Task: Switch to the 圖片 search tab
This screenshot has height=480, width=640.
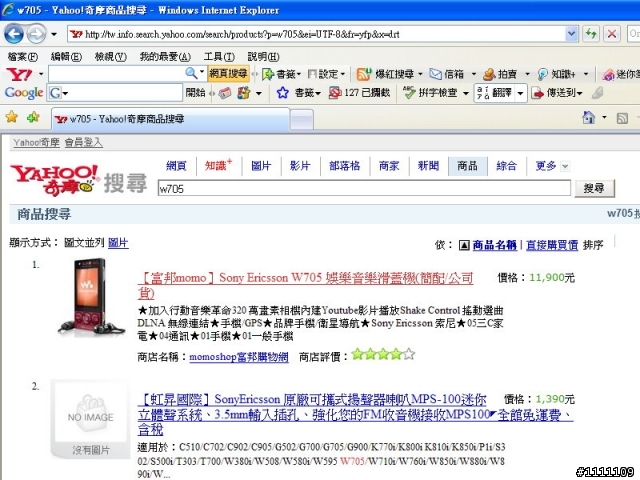Action: click(261, 166)
